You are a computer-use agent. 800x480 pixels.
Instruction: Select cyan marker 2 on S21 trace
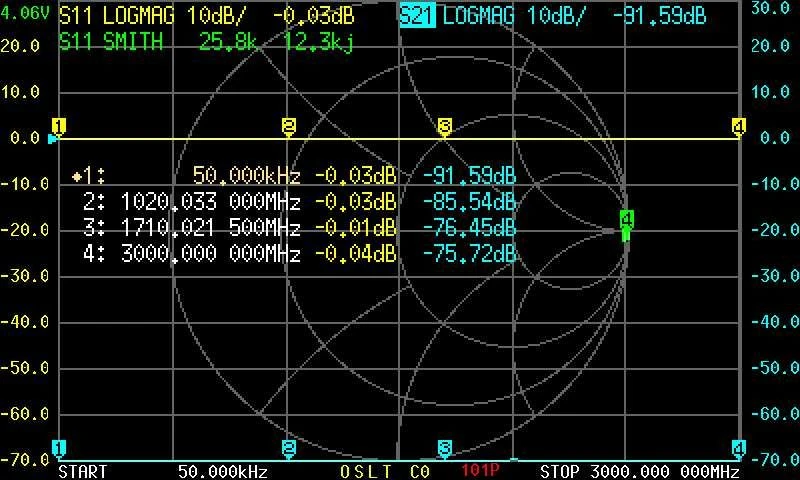pos(289,449)
